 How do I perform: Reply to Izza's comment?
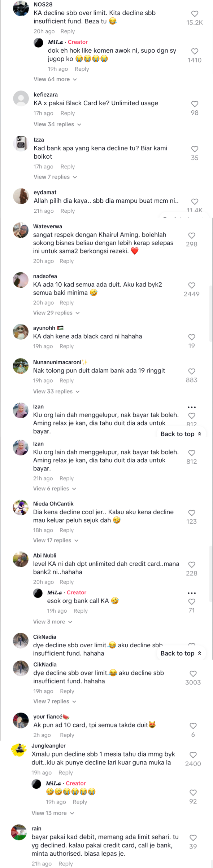(68, 167)
